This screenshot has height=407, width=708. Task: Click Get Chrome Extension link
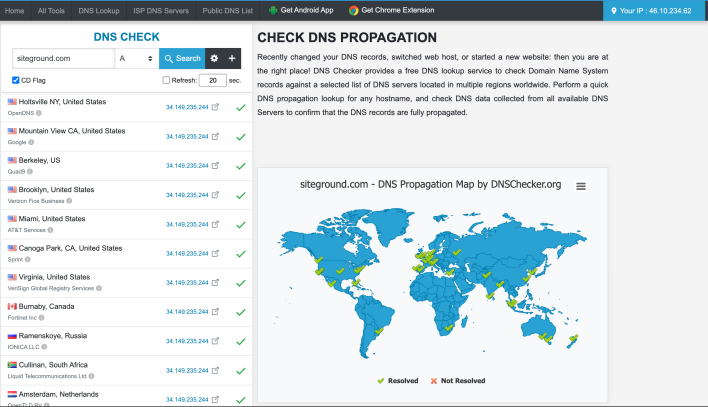391,10
